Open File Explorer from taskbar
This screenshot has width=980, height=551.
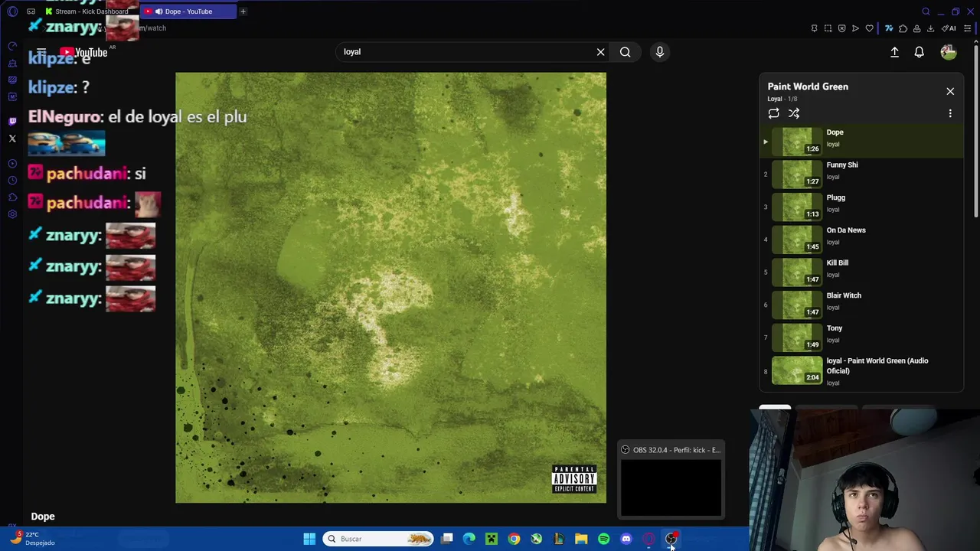click(x=581, y=539)
